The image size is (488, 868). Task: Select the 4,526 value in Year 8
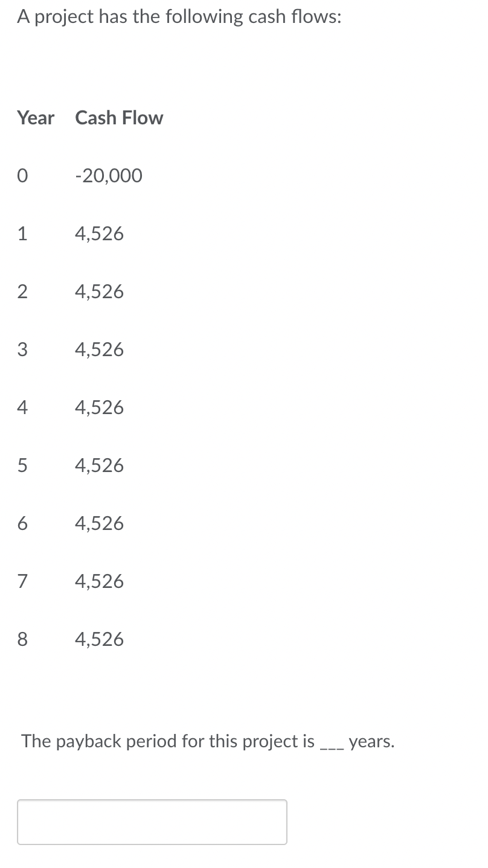pyautogui.click(x=99, y=639)
